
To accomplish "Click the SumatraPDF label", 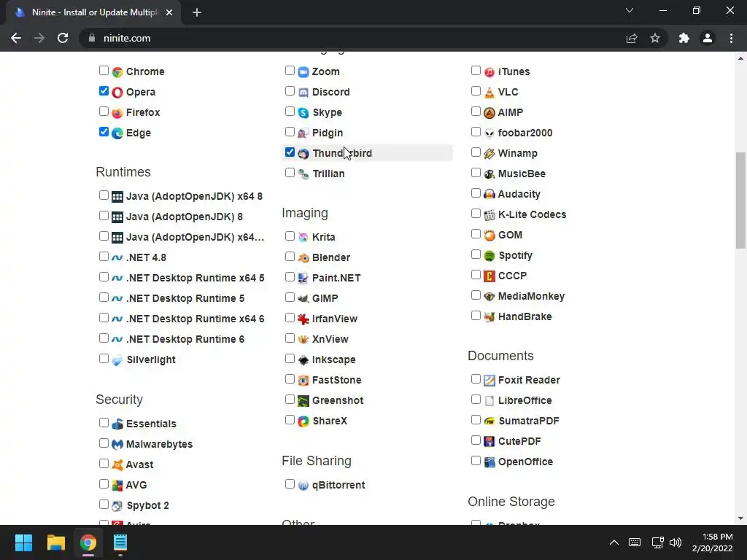I will pyautogui.click(x=529, y=421).
